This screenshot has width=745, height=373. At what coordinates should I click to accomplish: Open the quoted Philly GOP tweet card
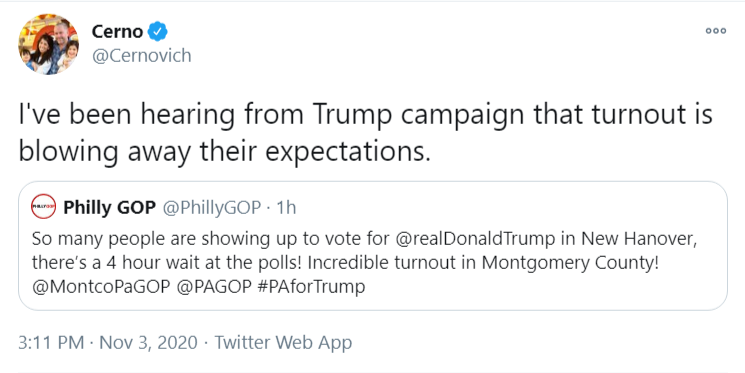pyautogui.click(x=373, y=246)
